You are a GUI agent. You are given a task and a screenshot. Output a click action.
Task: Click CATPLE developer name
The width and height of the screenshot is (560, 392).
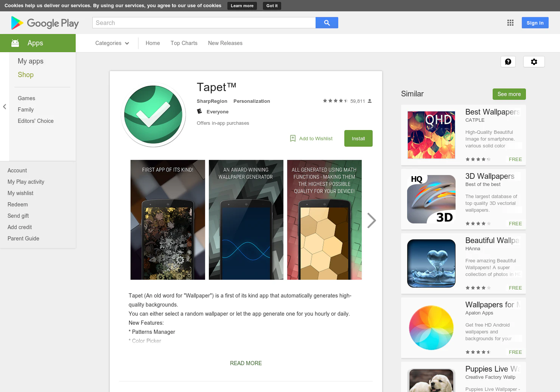coord(475,120)
